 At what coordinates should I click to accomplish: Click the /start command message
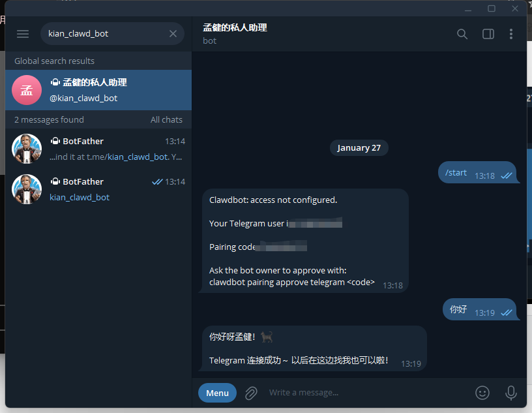point(477,172)
